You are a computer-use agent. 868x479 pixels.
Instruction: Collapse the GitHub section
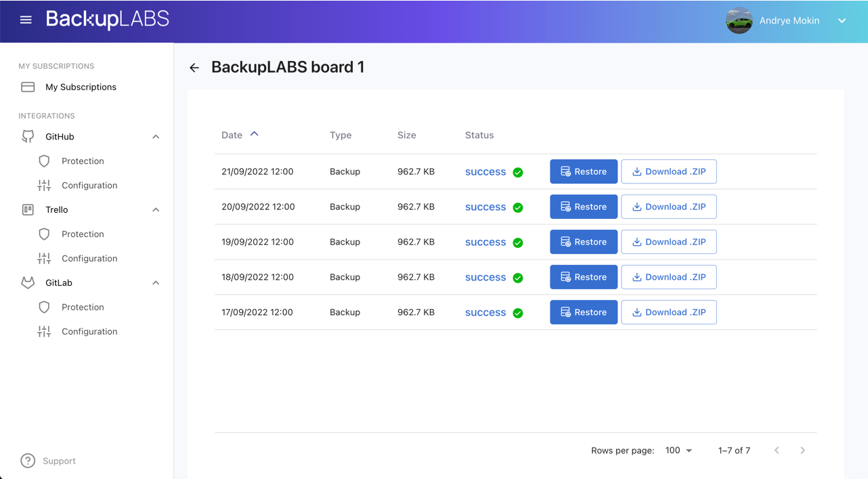156,136
